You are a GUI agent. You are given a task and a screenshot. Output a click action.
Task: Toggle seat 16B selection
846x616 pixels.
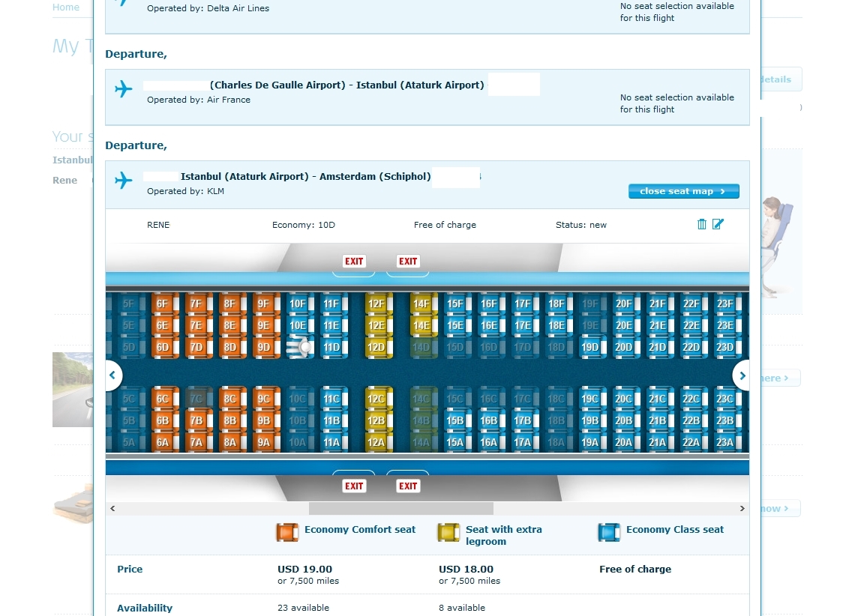pyautogui.click(x=488, y=421)
